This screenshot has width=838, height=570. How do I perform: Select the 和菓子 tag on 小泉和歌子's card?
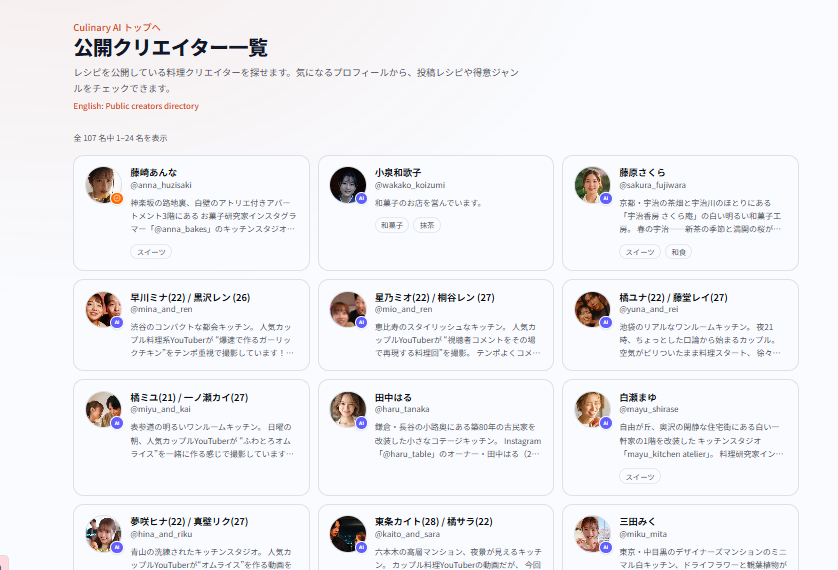pos(392,225)
